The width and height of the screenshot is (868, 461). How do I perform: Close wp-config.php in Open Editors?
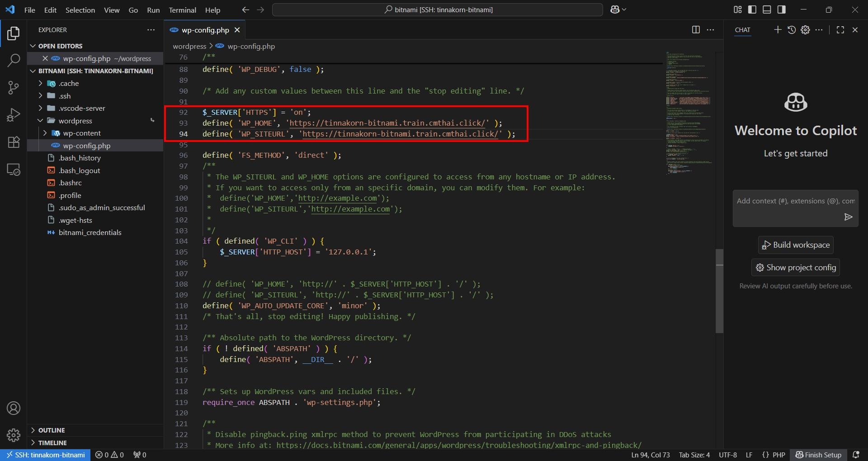point(45,58)
